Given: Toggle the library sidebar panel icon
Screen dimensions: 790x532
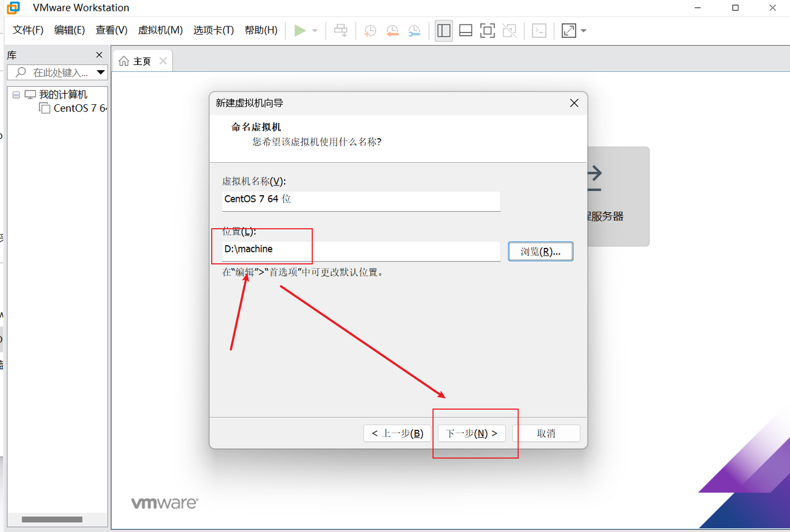Looking at the screenshot, I should click(x=443, y=30).
